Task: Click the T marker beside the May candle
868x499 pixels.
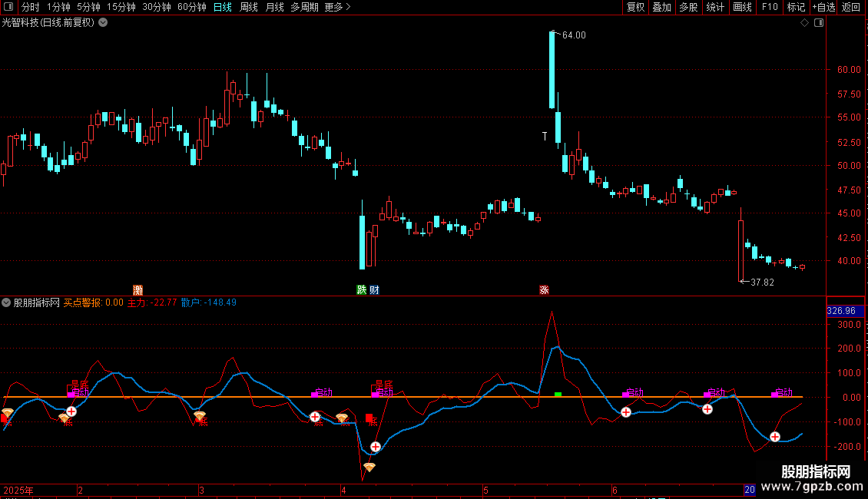Action: click(x=545, y=137)
